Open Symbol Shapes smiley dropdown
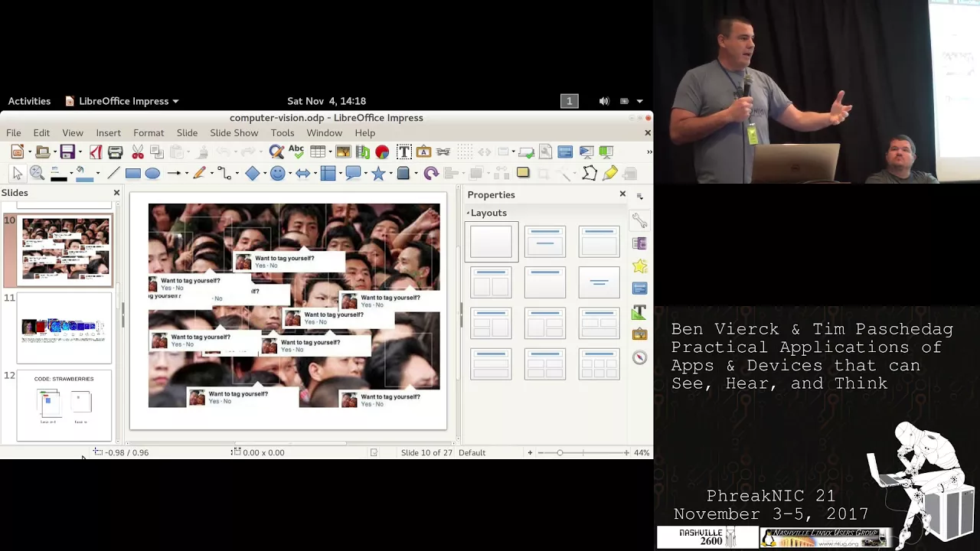Viewport: 980px width, 551px height. click(x=290, y=174)
